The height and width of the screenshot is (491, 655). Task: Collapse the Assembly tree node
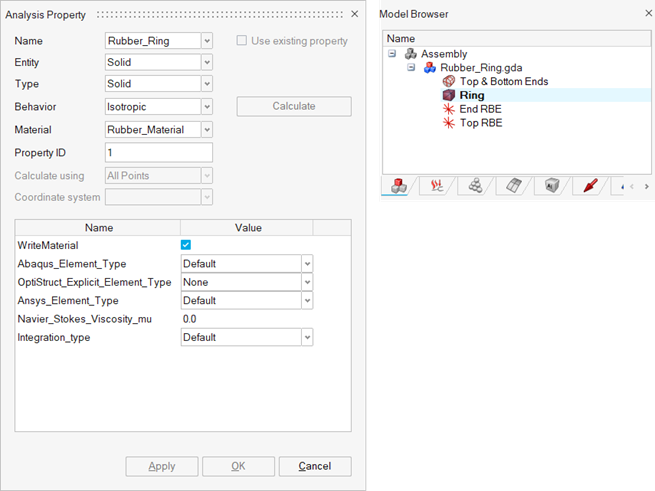click(393, 53)
